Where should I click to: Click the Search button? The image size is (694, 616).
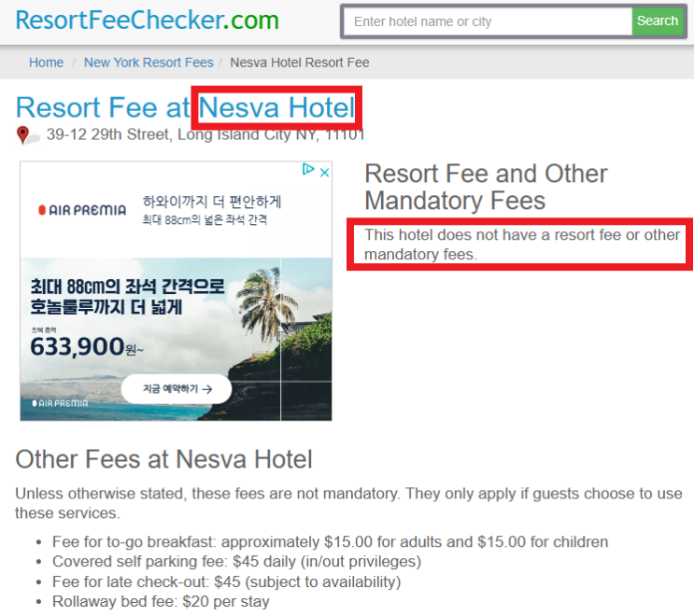658,21
